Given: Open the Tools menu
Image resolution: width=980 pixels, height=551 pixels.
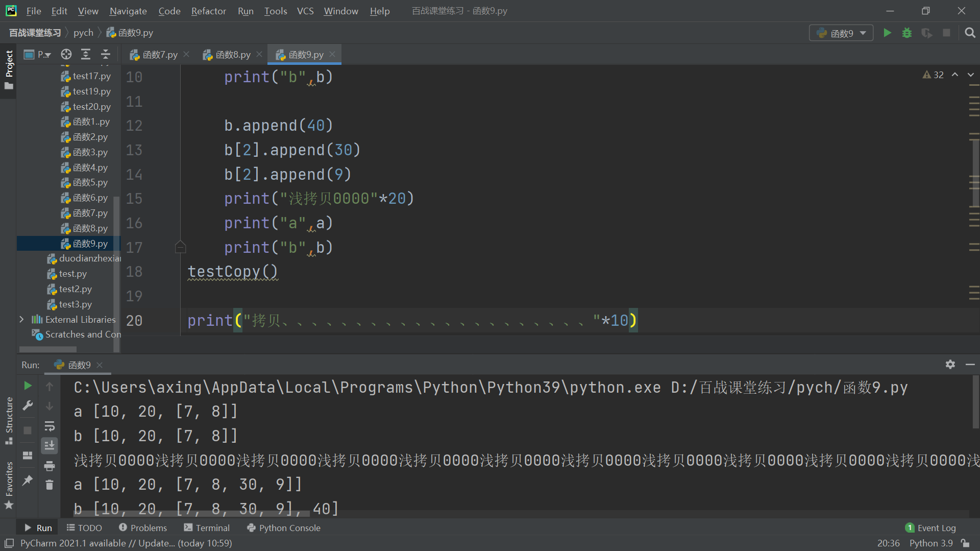Looking at the screenshot, I should coord(276,11).
